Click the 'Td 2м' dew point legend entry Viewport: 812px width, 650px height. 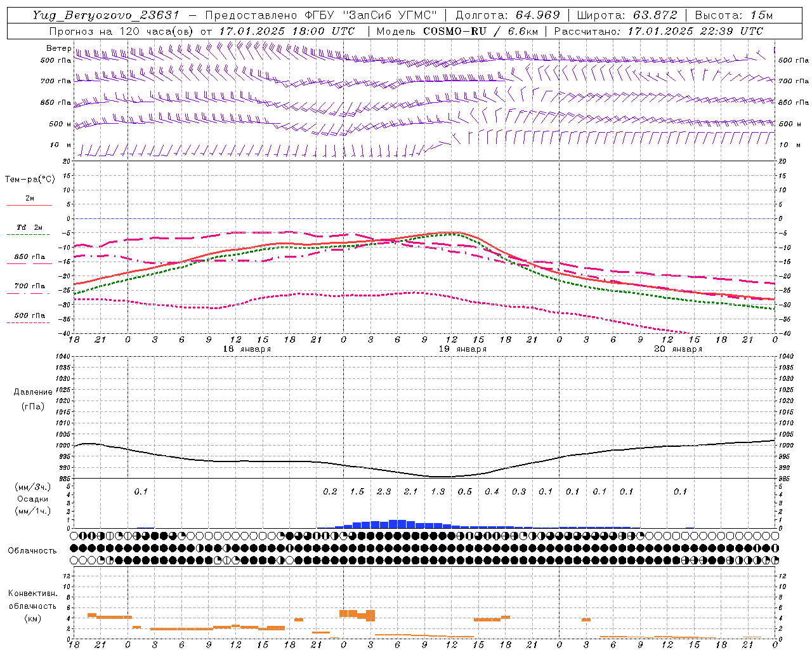pos(29,227)
